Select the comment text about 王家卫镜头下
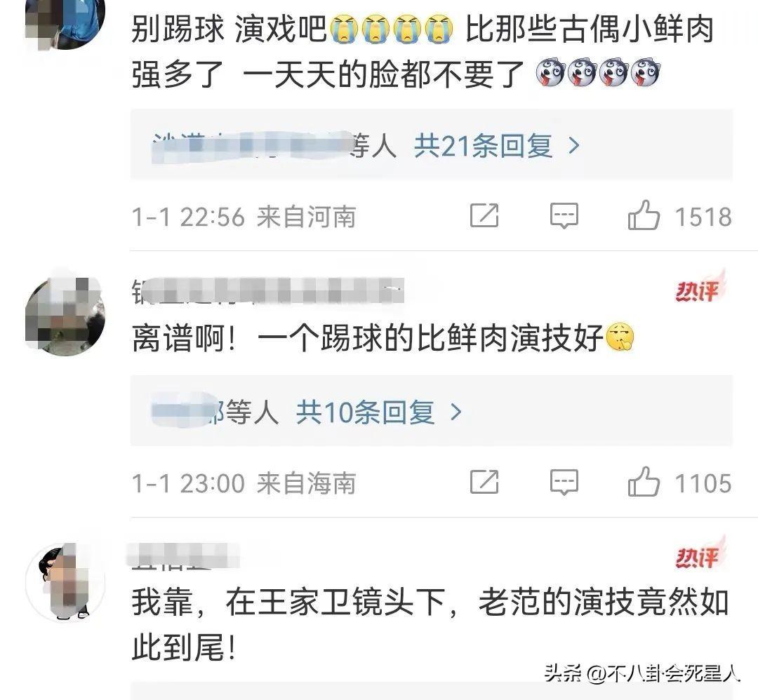Screen dimensions: 758x700 click(430, 625)
